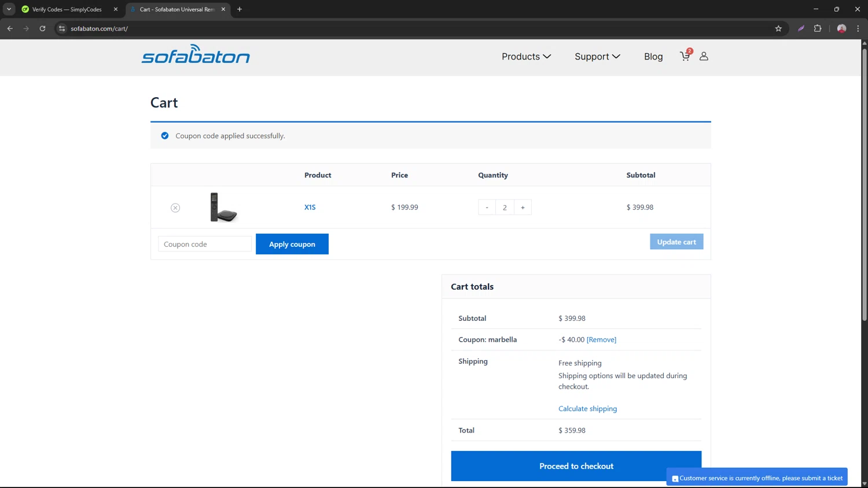Expand the Support menu

point(597,56)
